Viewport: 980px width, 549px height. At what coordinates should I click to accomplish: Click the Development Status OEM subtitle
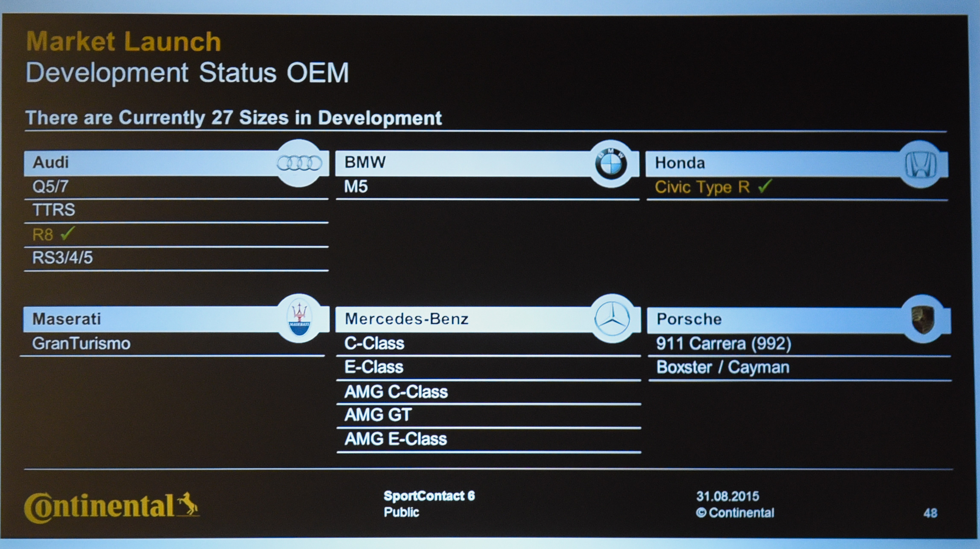point(187,73)
